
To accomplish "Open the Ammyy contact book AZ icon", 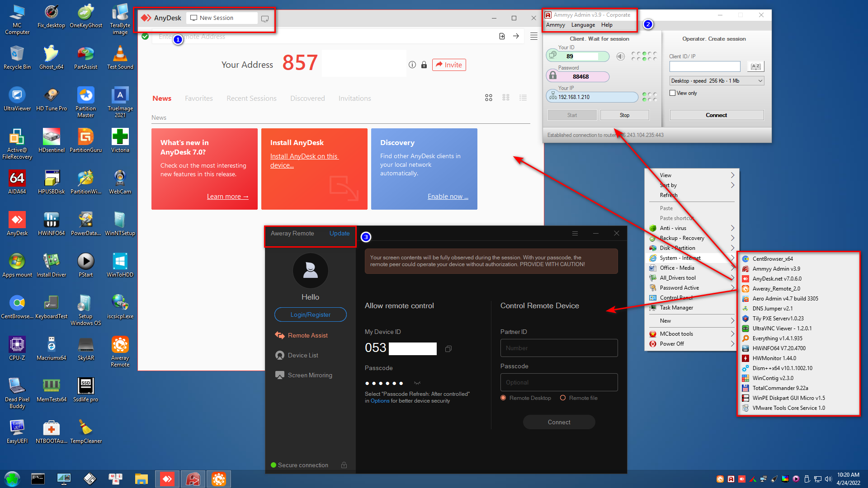I will (x=755, y=66).
